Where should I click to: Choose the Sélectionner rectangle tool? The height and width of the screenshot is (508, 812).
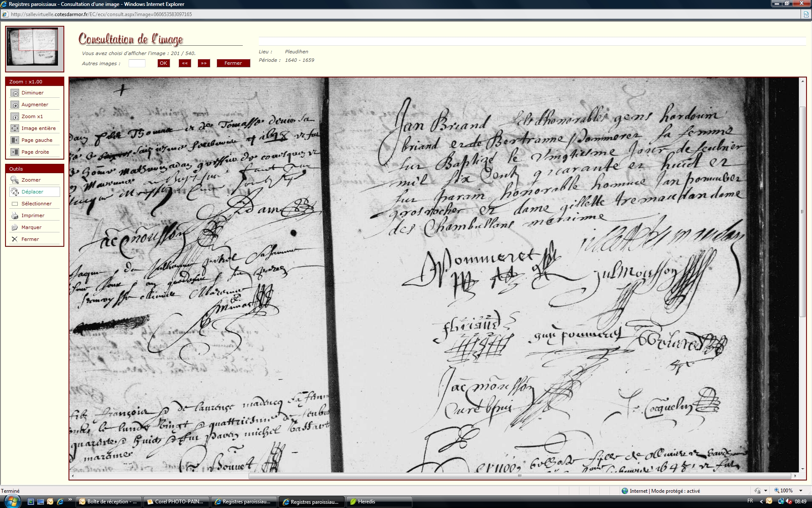click(15, 204)
